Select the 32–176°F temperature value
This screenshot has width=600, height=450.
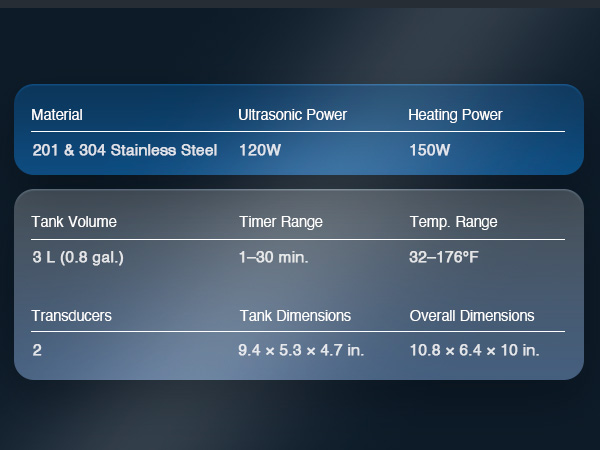[x=444, y=257]
